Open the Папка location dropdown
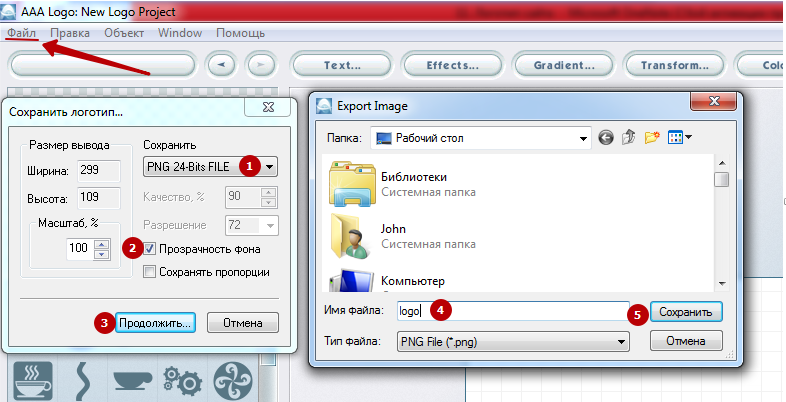Screen dimensions: 786x402 click(478, 137)
